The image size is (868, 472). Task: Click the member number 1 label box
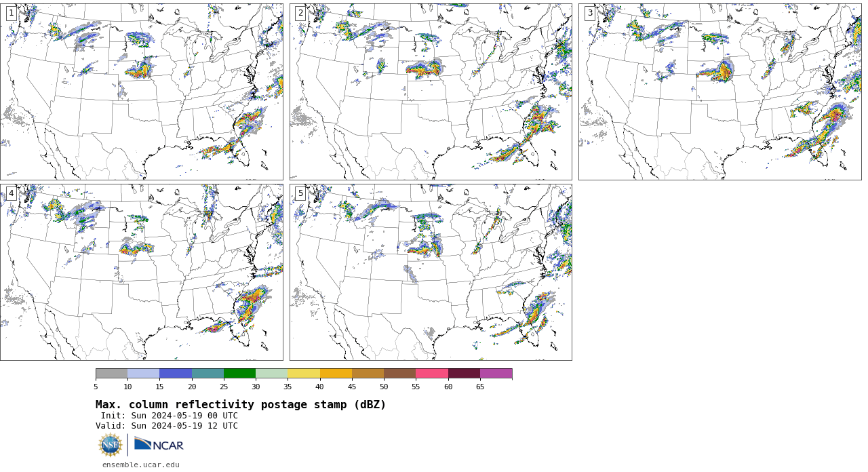click(11, 13)
